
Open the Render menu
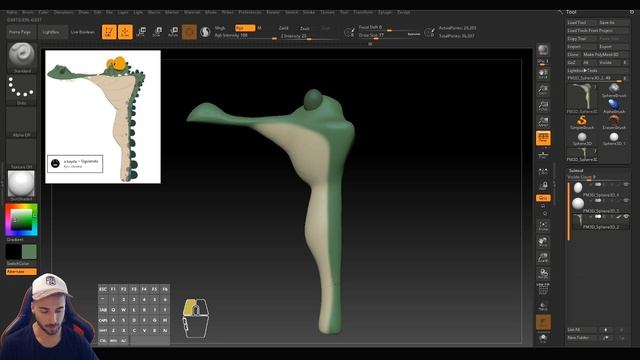[273, 12]
